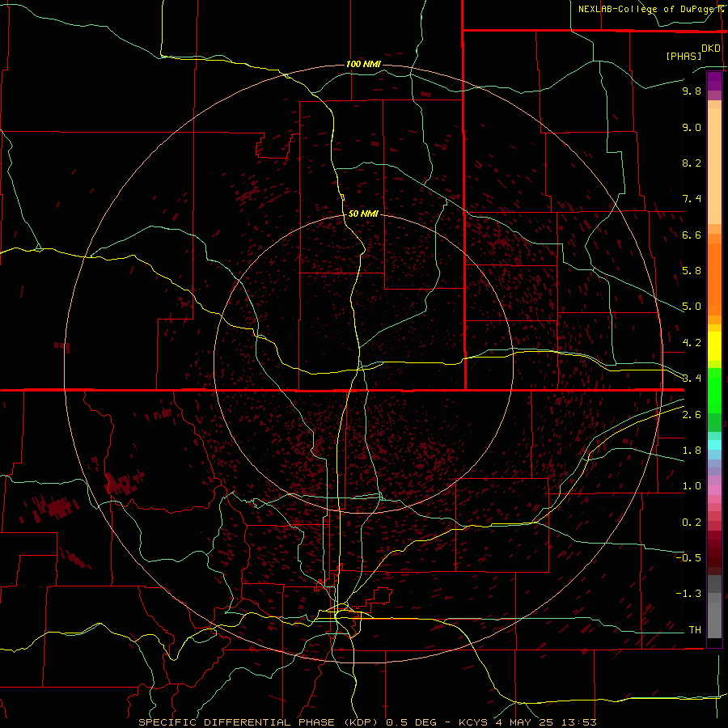This screenshot has width=728, height=728.
Task: Click the 3.4 value on the color scale
Action: pos(692,378)
